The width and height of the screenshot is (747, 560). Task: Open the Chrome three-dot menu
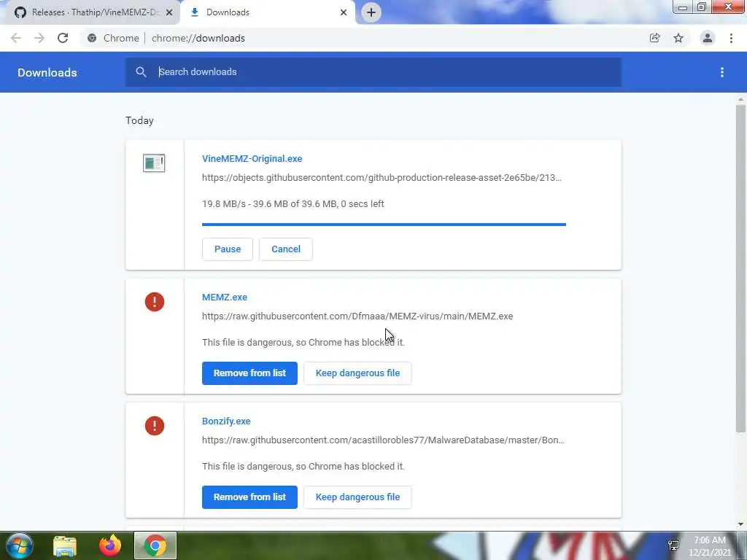point(731,38)
